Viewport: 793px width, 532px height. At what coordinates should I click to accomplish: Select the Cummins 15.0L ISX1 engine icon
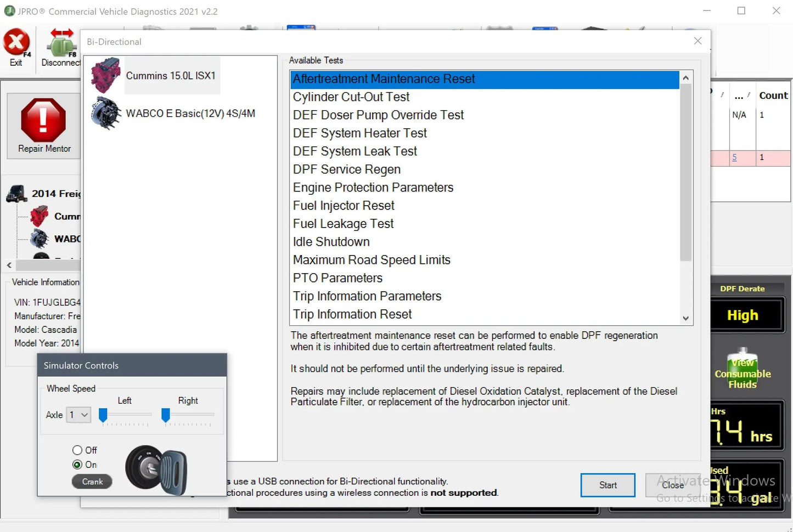pos(105,75)
